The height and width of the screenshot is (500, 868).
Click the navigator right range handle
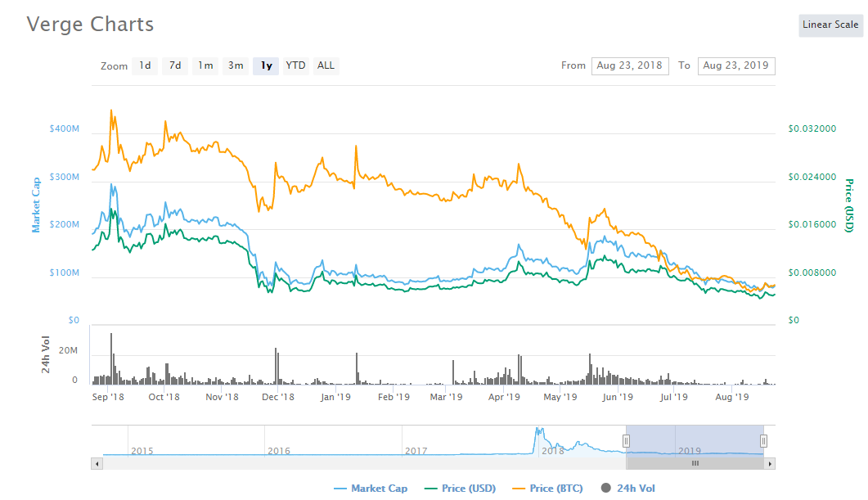763,441
